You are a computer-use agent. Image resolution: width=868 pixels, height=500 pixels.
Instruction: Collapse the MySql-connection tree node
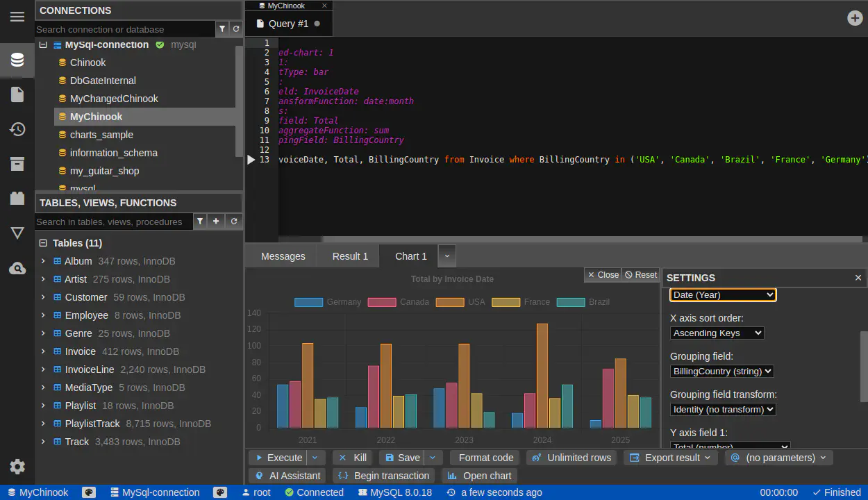click(43, 44)
